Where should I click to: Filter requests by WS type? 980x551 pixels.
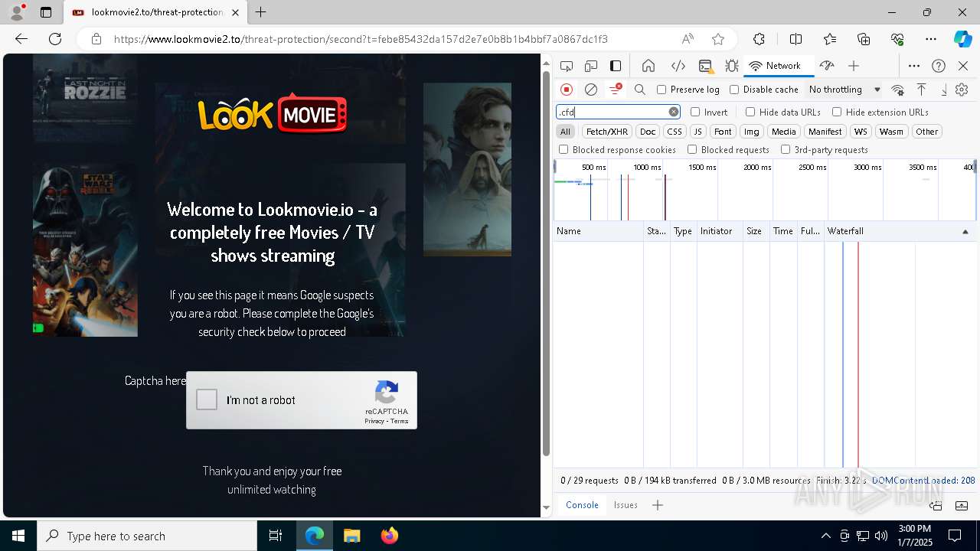[861, 132]
